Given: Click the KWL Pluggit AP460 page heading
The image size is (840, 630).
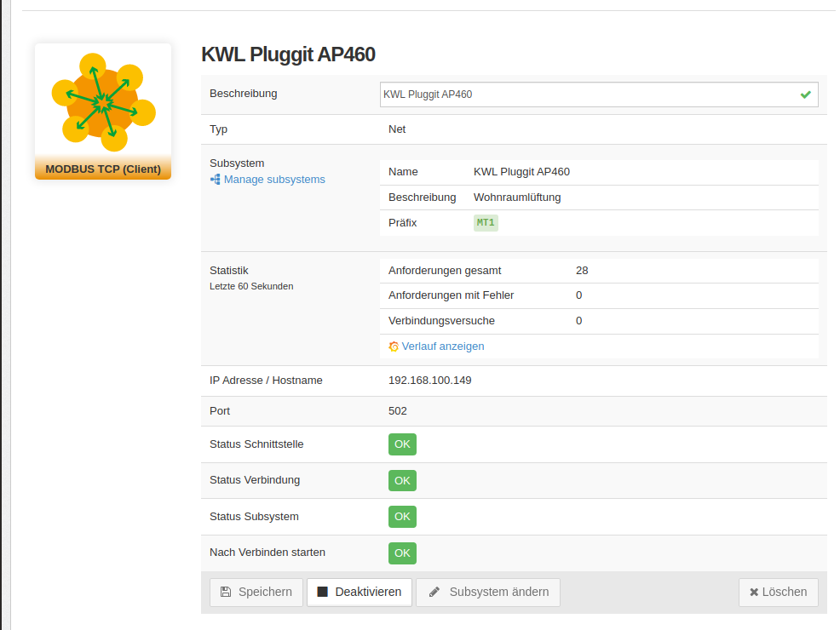Looking at the screenshot, I should [288, 54].
